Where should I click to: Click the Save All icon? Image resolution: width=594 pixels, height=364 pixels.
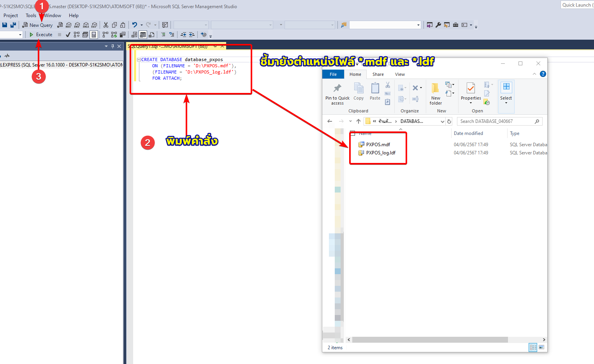pyautogui.click(x=13, y=25)
